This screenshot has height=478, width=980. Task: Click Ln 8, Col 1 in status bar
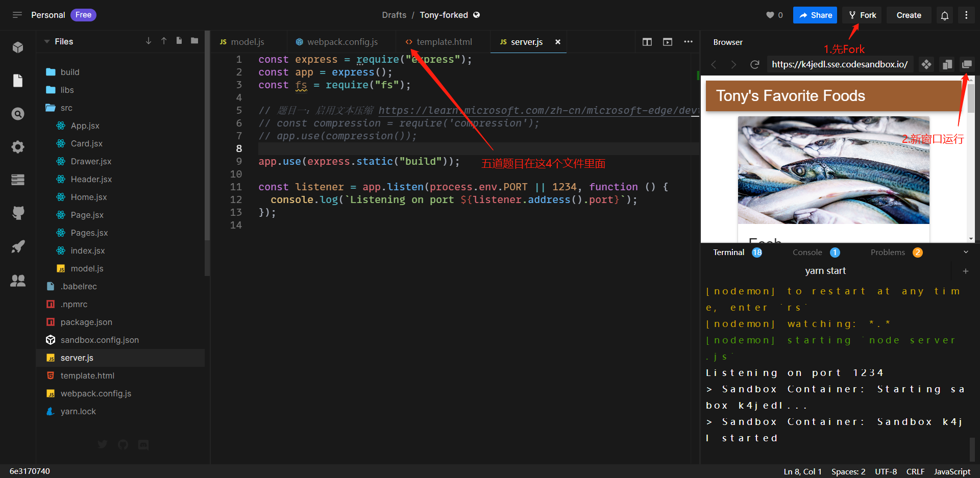point(802,471)
